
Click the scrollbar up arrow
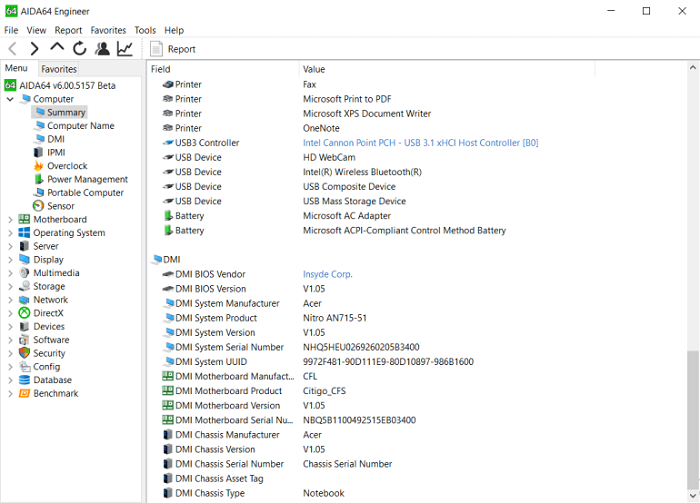692,68
